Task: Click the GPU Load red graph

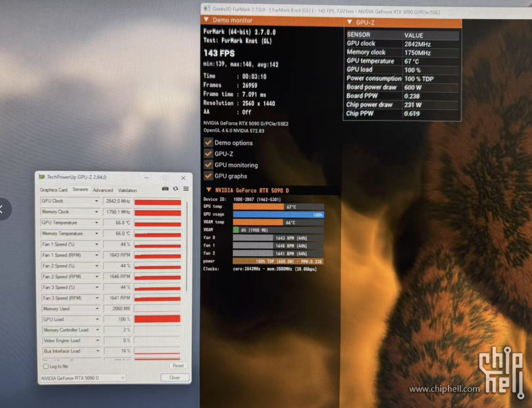Action: pyautogui.click(x=157, y=319)
